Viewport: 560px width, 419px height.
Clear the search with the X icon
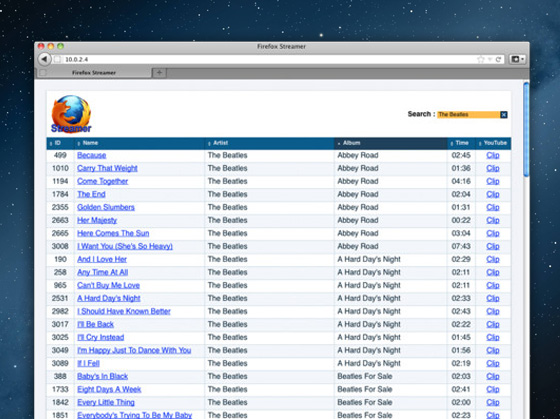point(504,115)
